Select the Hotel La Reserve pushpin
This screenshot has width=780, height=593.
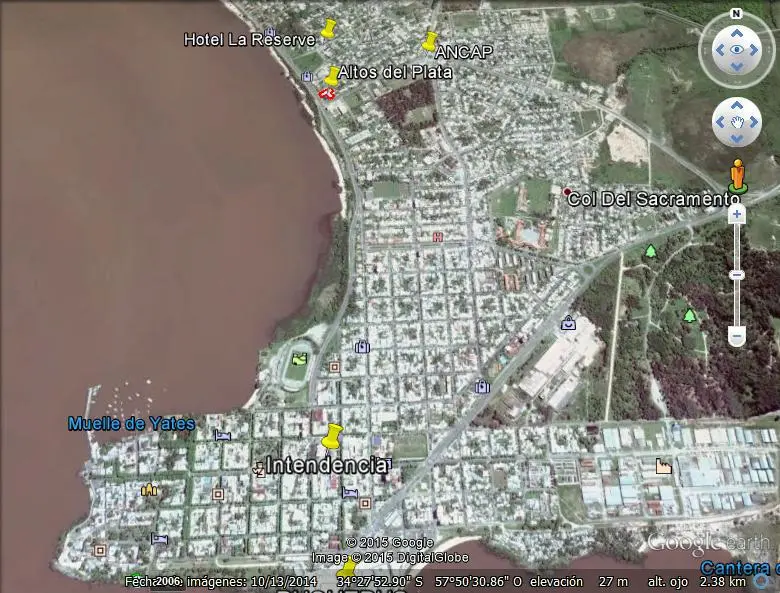[328, 29]
